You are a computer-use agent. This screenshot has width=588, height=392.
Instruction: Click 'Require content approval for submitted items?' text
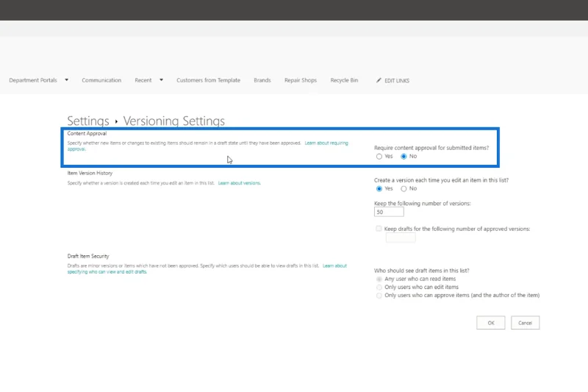pyautogui.click(x=431, y=148)
